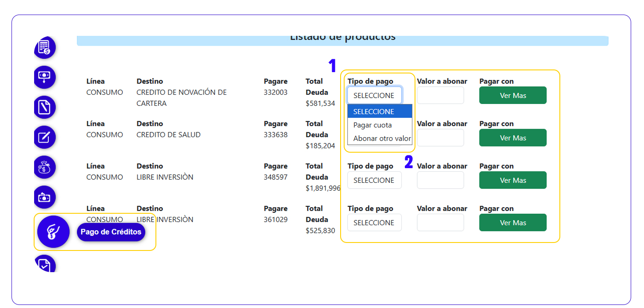
Task: Click the Pago de Créditos label
Action: coord(111,232)
